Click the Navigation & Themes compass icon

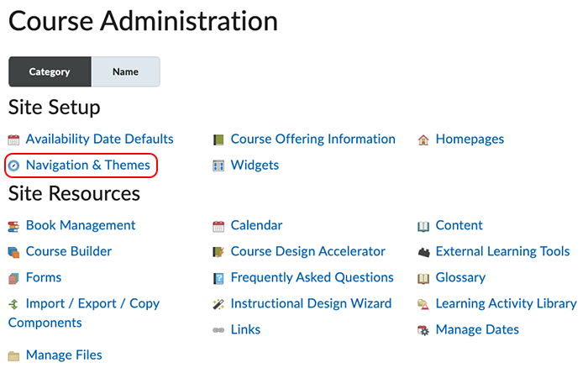[13, 165]
